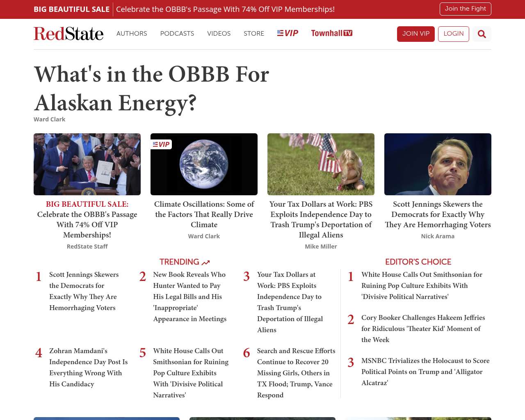This screenshot has width=525, height=420.
Task: Click the RedState logo
Action: (x=68, y=34)
